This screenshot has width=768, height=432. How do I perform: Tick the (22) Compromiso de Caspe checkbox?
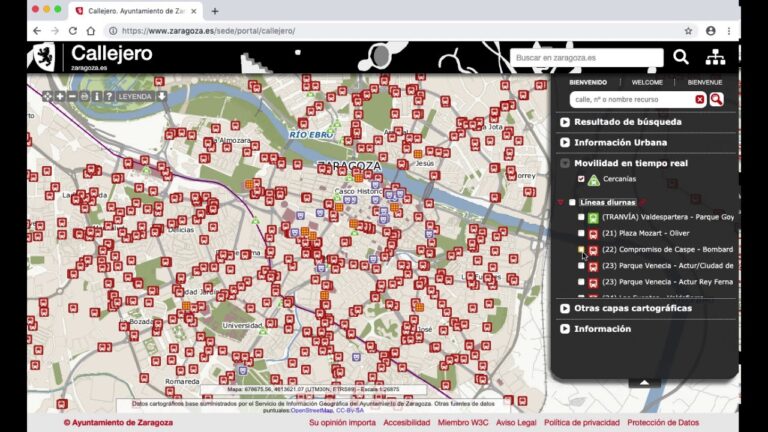(x=581, y=249)
